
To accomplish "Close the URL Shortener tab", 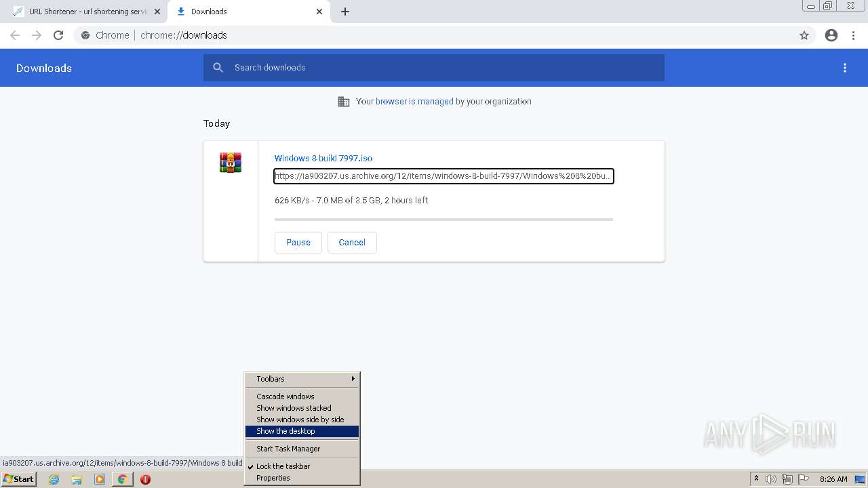I will [x=157, y=12].
